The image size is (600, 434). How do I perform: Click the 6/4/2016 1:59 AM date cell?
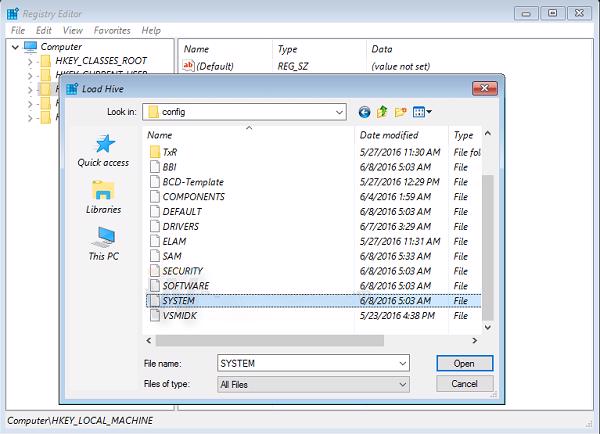point(395,197)
